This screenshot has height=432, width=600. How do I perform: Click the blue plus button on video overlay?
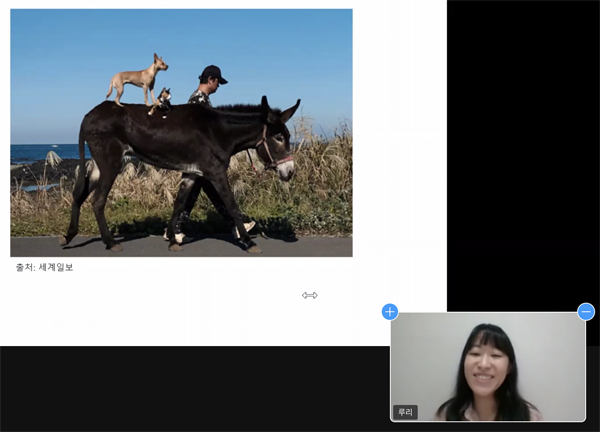point(390,312)
